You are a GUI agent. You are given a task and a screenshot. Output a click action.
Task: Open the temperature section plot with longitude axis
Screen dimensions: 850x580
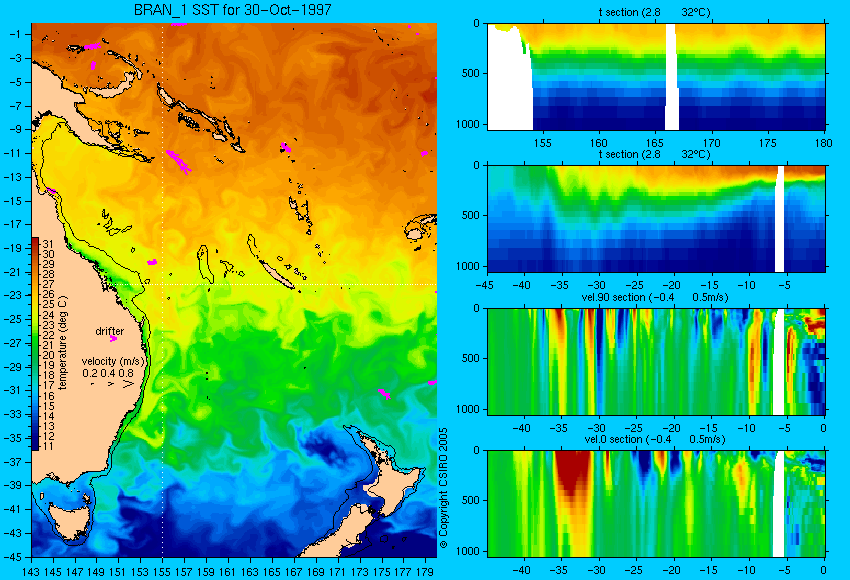pyautogui.click(x=656, y=76)
